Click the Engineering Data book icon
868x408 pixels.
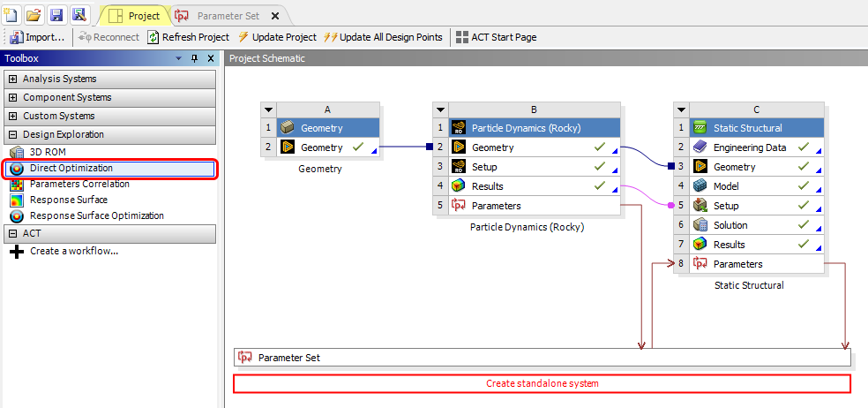[x=700, y=147]
